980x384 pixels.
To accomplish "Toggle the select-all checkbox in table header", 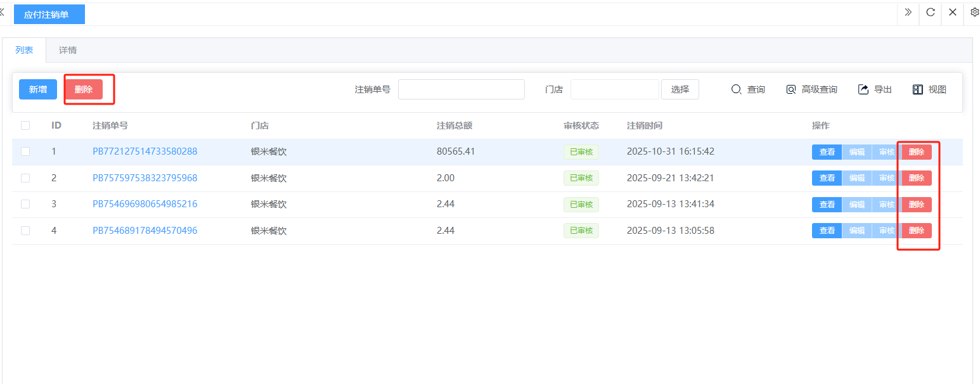I will (x=25, y=125).
